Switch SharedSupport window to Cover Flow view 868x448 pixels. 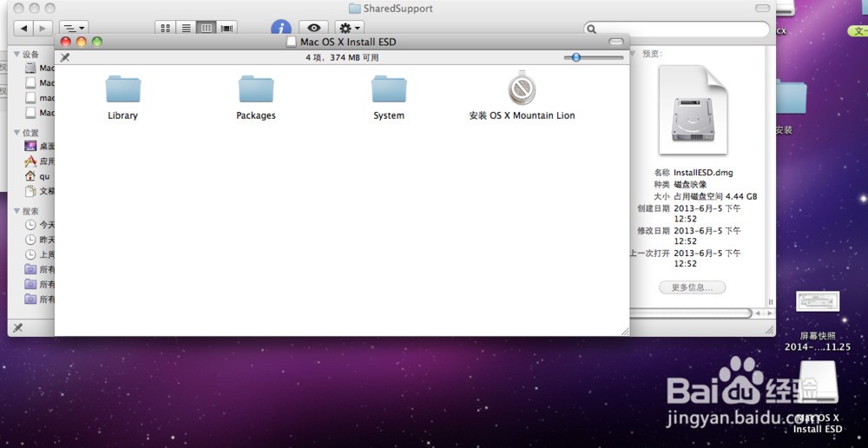[227, 29]
